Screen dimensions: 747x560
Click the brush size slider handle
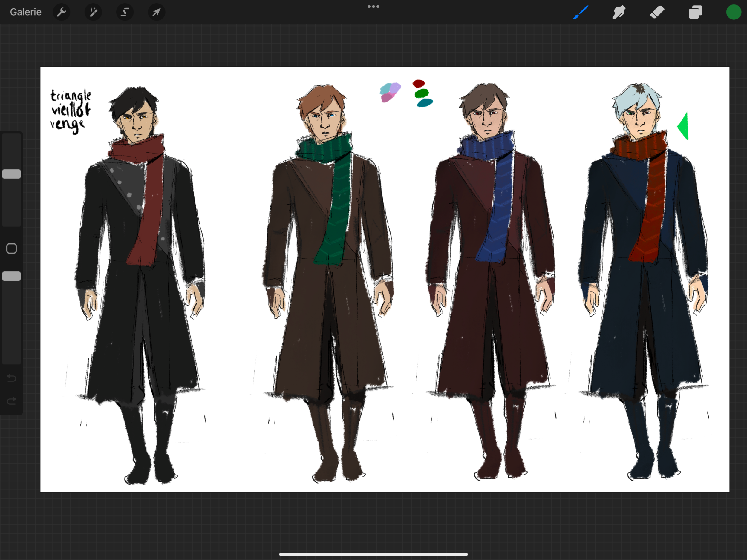pyautogui.click(x=11, y=174)
